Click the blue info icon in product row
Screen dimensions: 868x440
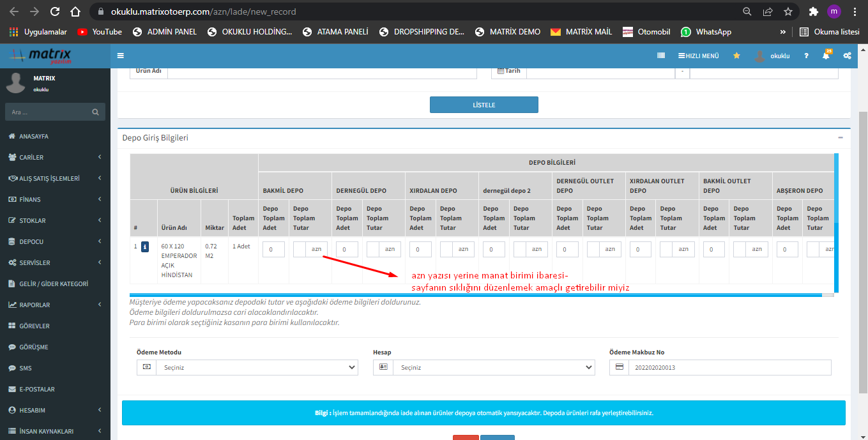tap(145, 247)
